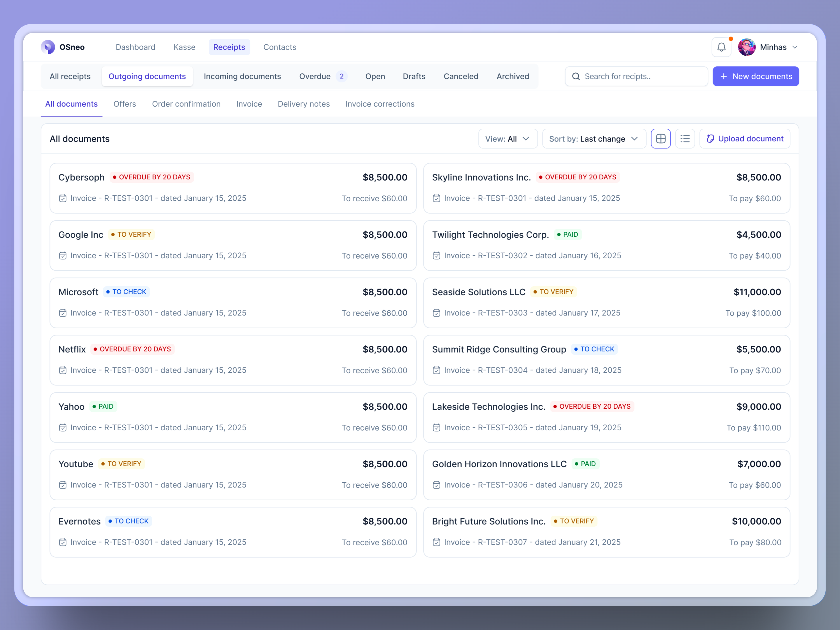840x630 pixels.
Task: Switch to list view layout
Action: tap(685, 139)
